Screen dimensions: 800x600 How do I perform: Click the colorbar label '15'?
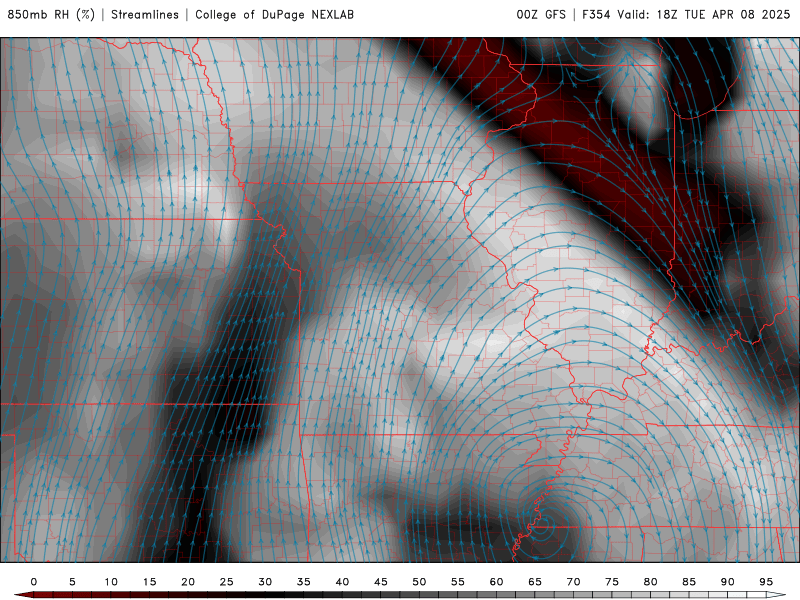pos(149,582)
